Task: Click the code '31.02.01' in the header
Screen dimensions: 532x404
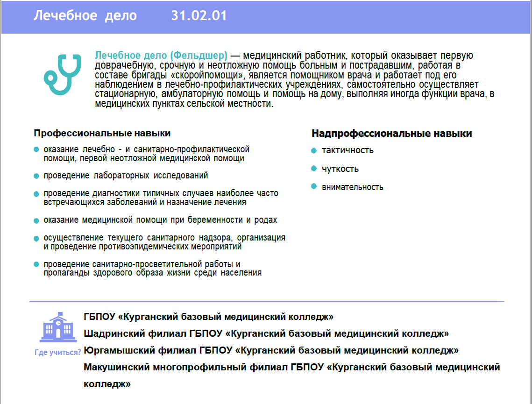Action: click(199, 15)
